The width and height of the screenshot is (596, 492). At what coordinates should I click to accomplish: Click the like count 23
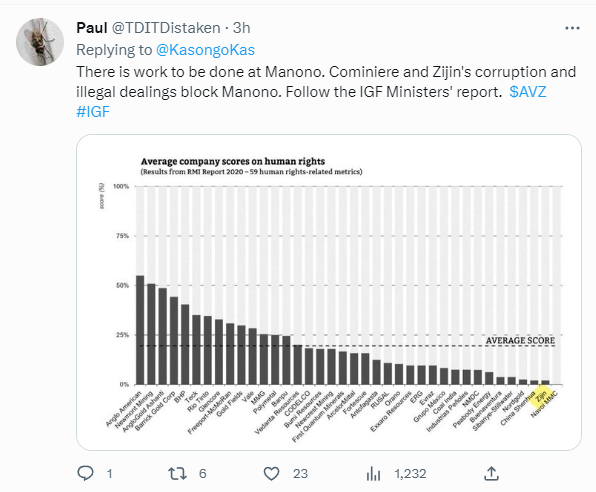[x=300, y=473]
